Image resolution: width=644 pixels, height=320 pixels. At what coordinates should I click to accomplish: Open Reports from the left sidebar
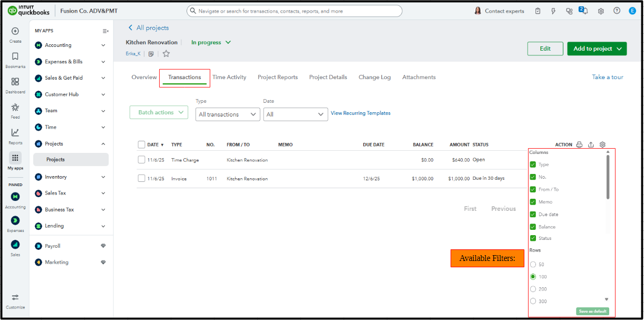15,135
